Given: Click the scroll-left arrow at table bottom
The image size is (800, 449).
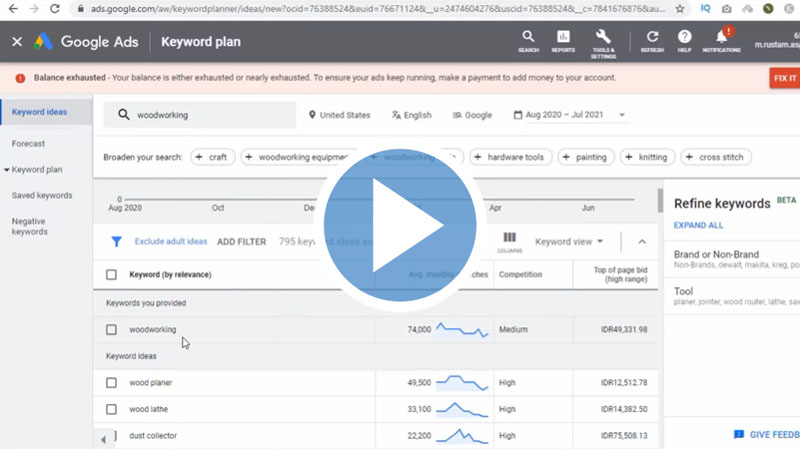Looking at the screenshot, I should click(x=103, y=439).
